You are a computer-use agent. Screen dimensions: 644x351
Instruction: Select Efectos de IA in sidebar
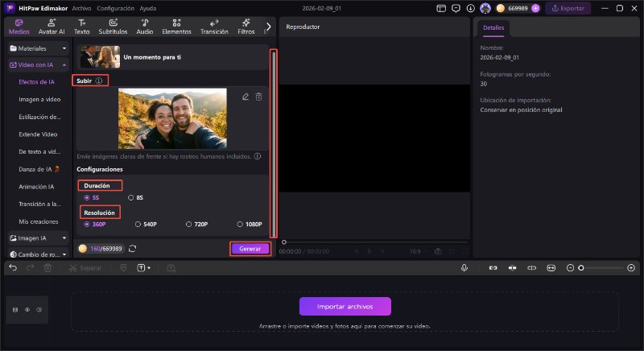point(36,82)
